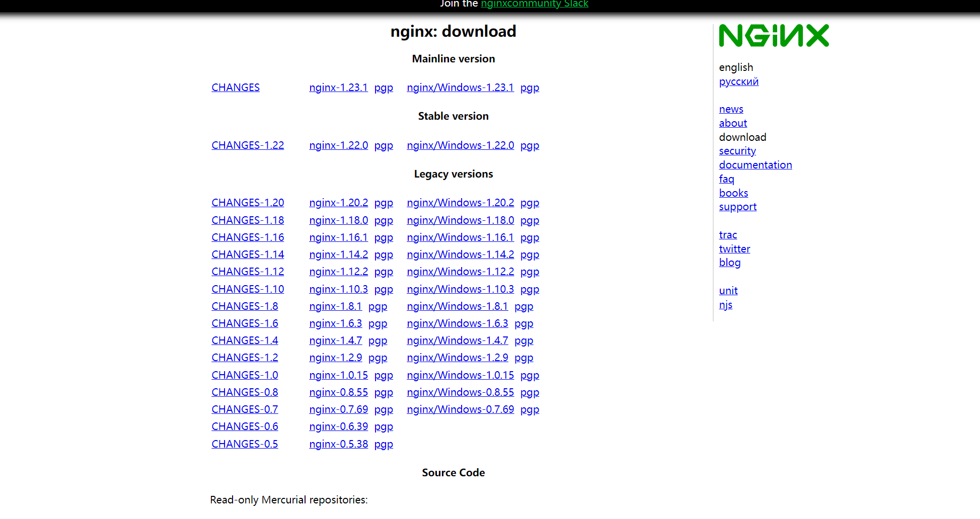Download nginx/Windows-1.18.0

460,220
